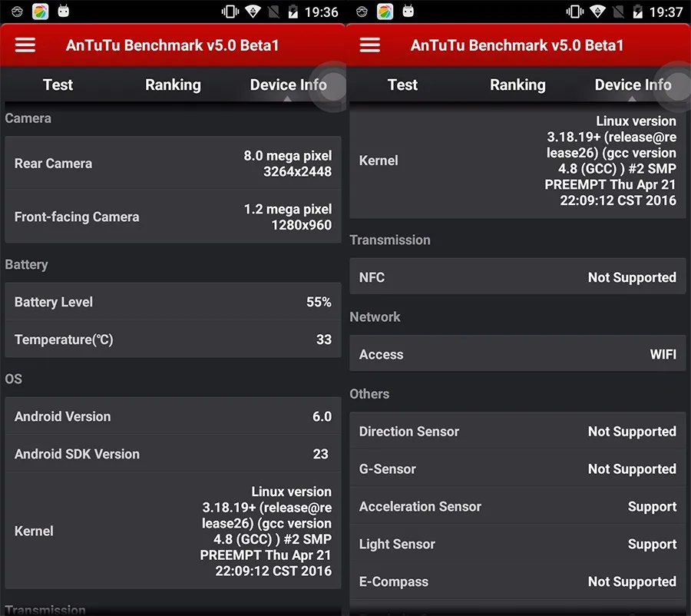
Task: Tap E-Compass Not Supported value
Action: pyautogui.click(x=632, y=581)
